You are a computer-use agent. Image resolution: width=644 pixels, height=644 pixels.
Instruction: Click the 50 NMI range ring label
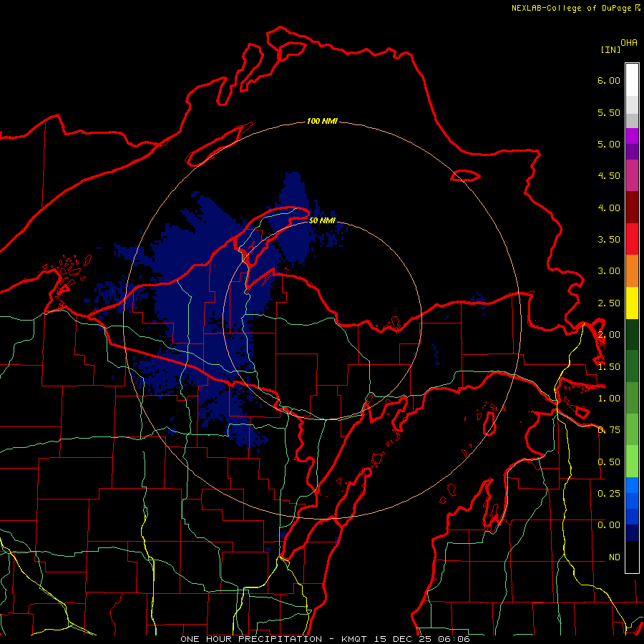[322, 220]
